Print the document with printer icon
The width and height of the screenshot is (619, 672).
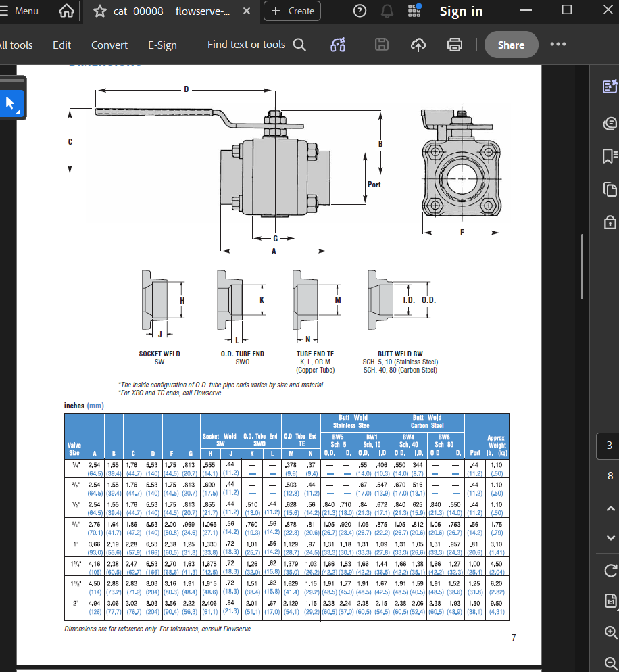(455, 45)
